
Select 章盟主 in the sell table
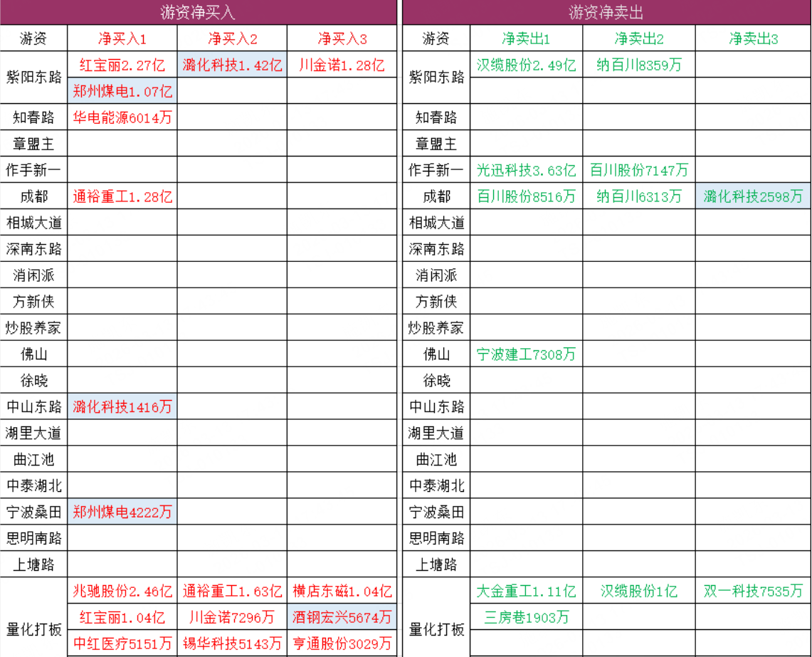pyautogui.click(x=436, y=144)
